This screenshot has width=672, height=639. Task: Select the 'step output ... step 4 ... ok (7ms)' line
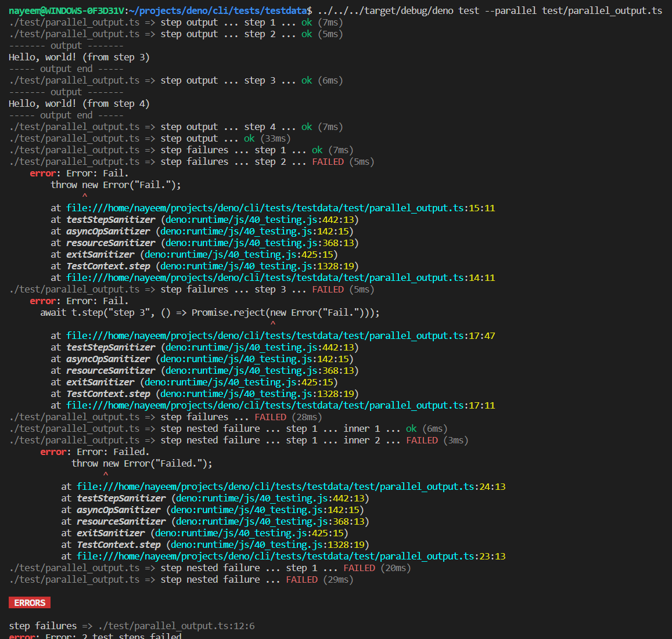176,127
